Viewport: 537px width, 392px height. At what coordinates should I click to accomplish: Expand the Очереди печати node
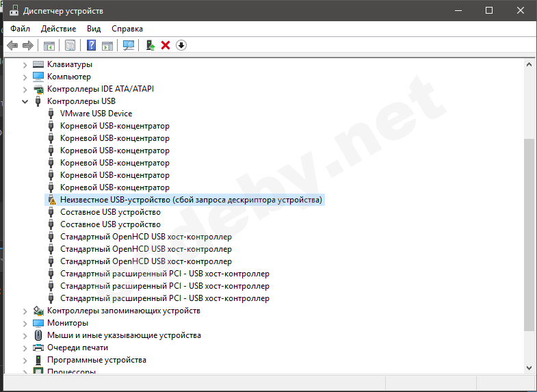25,348
